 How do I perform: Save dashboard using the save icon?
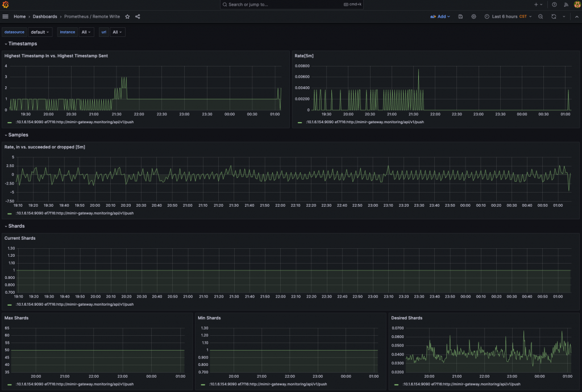(x=460, y=16)
